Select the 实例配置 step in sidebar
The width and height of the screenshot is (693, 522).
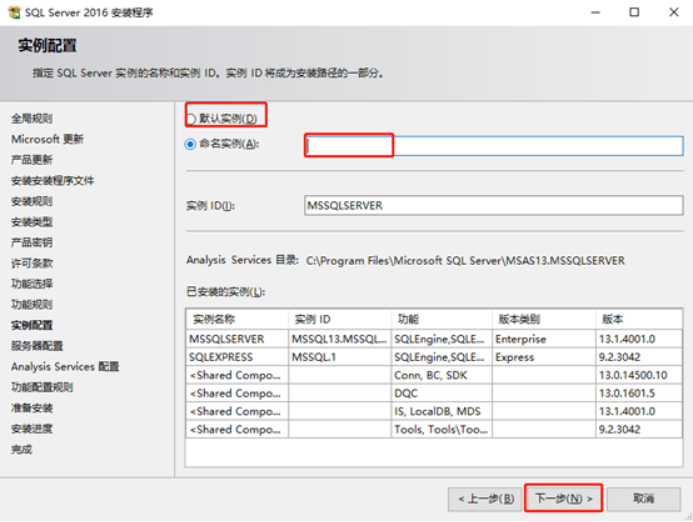click(x=32, y=325)
